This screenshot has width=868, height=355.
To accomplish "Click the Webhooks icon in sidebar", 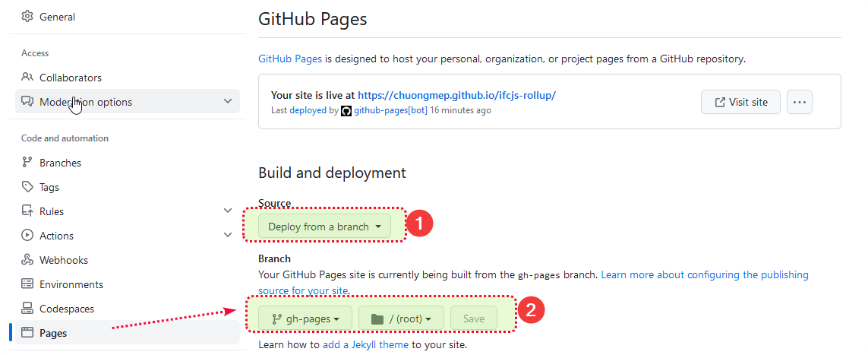I will 27,260.
